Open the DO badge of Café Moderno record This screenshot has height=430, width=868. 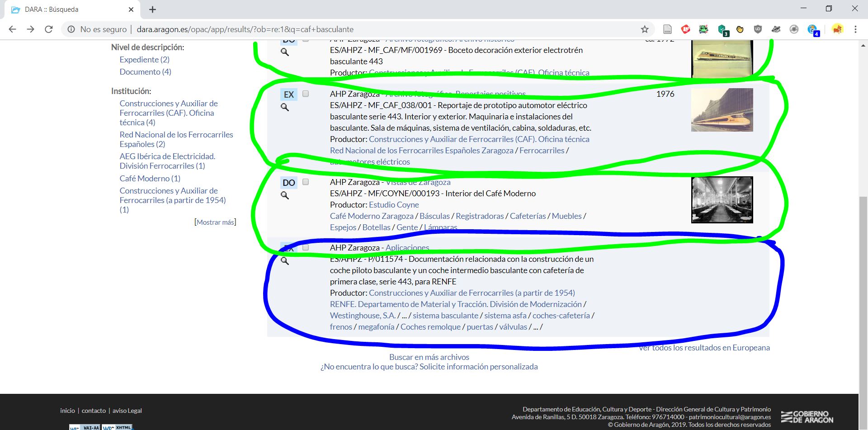pos(289,183)
